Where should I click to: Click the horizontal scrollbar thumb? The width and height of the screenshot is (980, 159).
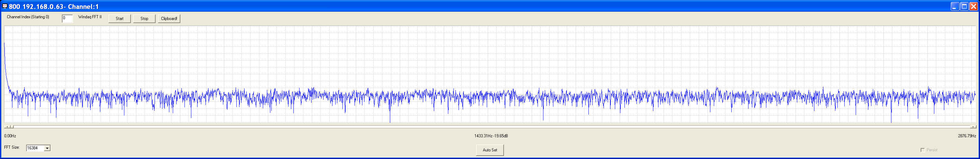tap(11, 127)
